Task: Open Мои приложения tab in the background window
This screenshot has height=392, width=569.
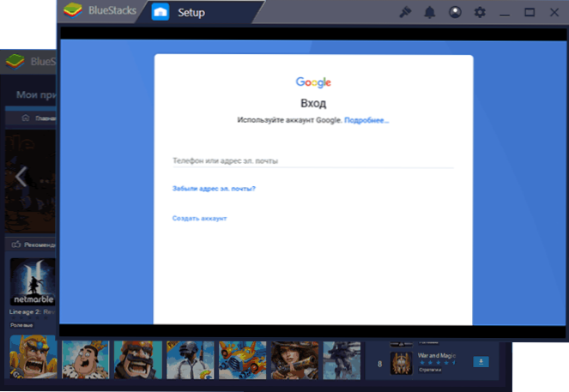Action: coord(36,94)
